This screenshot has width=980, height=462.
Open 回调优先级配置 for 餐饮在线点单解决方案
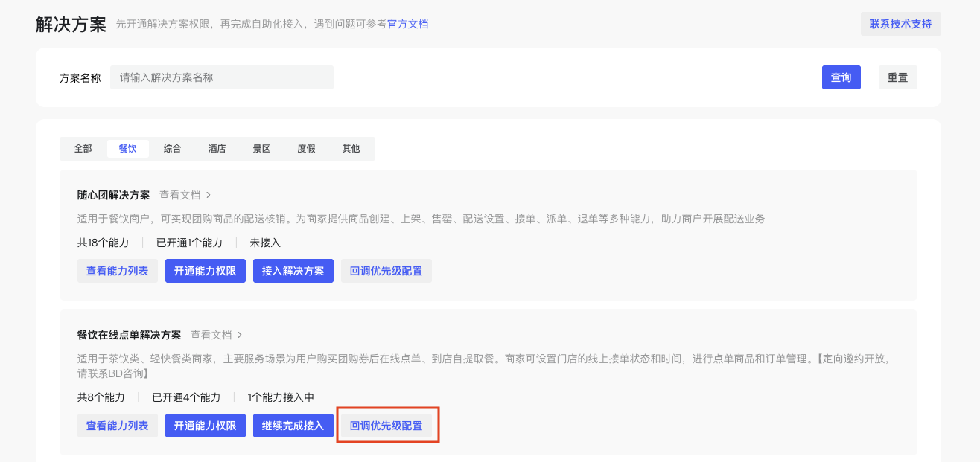[x=386, y=426]
